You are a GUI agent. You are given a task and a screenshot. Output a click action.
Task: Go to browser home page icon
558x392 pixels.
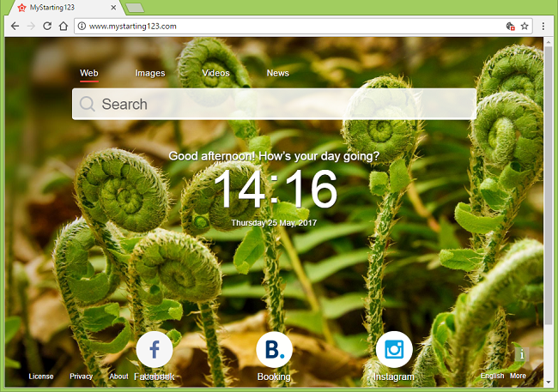tap(64, 26)
